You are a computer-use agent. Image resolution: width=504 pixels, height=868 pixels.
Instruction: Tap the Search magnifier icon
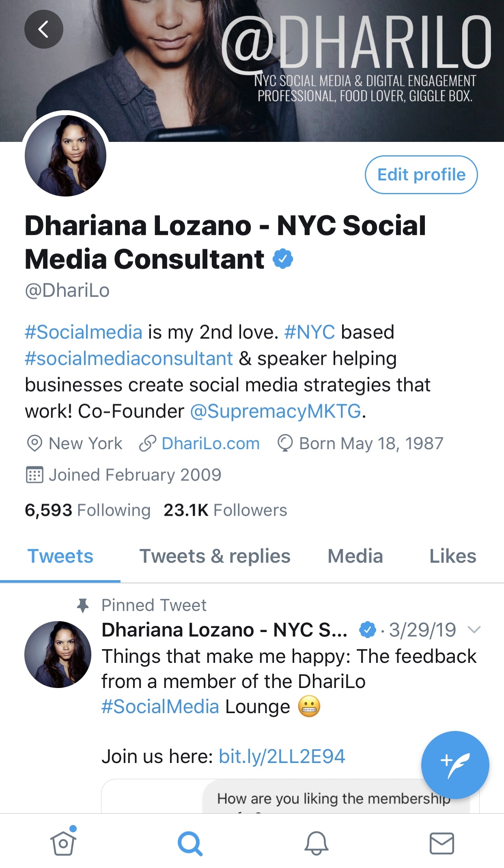[190, 843]
